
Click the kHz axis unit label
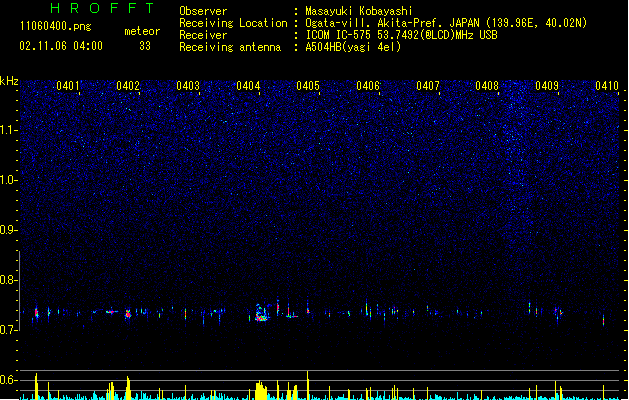(x=9, y=81)
